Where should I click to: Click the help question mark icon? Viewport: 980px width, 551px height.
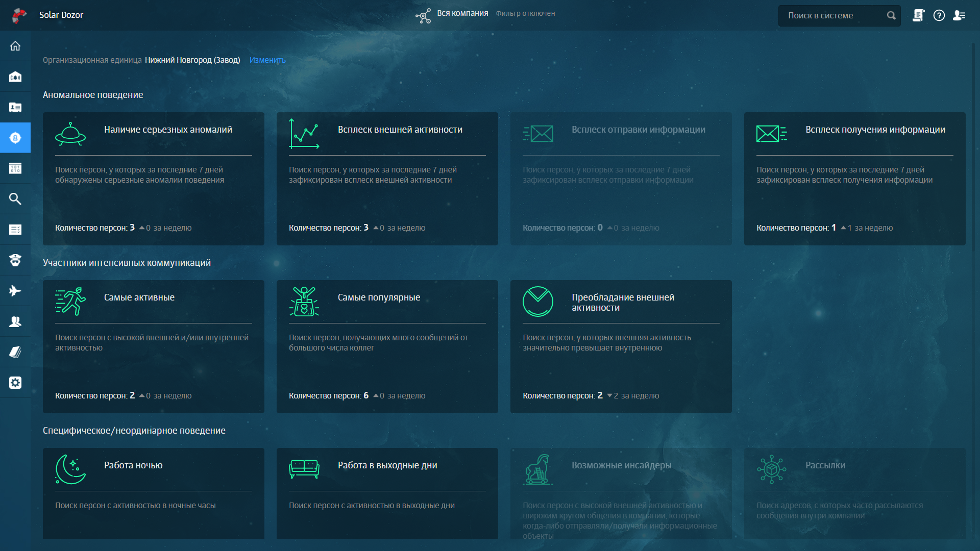point(939,15)
